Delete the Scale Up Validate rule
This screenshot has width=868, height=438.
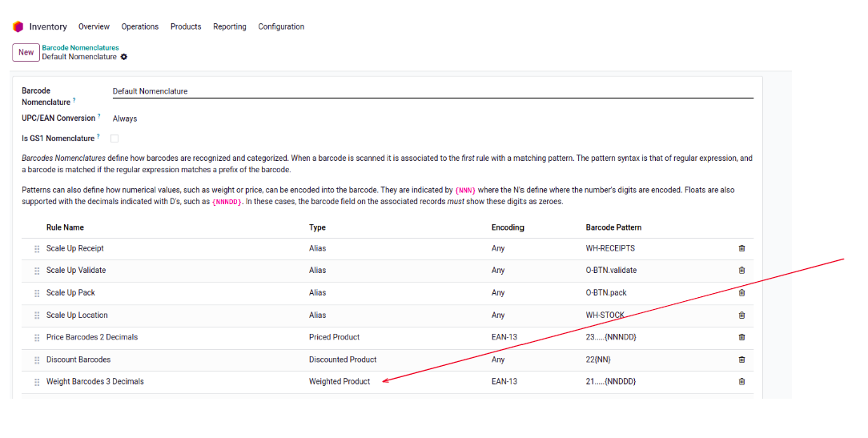tap(741, 271)
